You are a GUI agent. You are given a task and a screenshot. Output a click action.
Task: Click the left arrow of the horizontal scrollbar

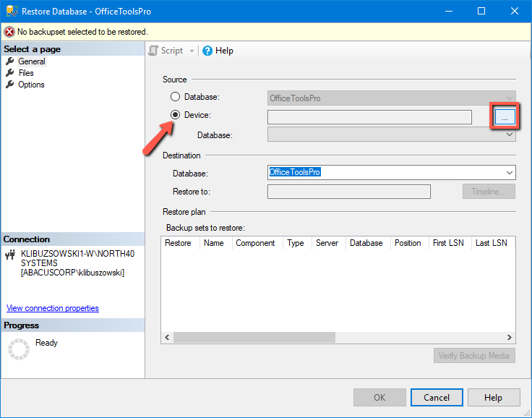[167, 337]
